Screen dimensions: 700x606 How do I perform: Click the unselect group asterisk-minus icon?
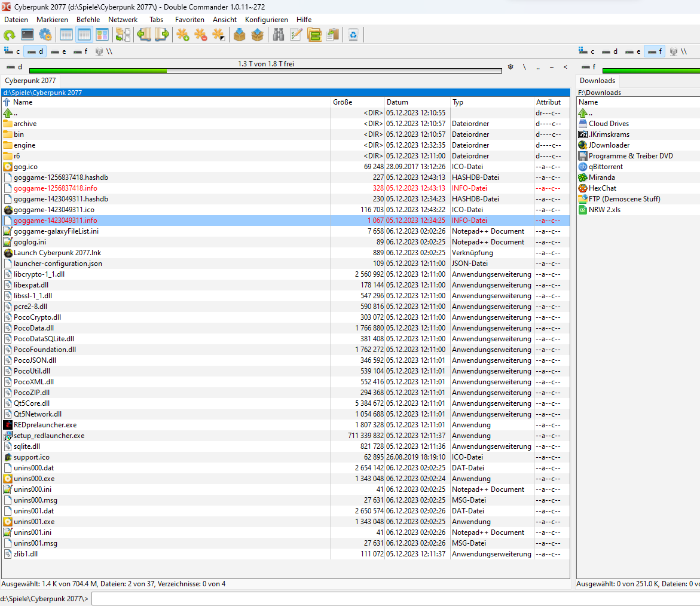200,35
